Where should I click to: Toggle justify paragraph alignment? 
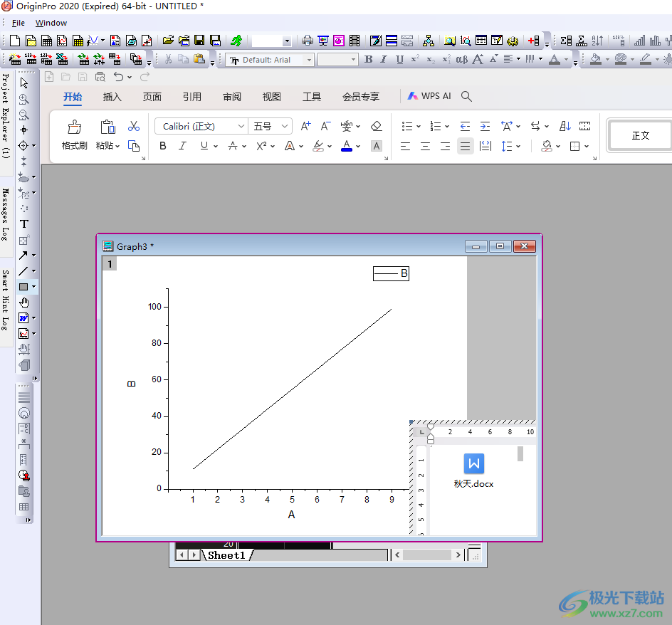click(465, 146)
